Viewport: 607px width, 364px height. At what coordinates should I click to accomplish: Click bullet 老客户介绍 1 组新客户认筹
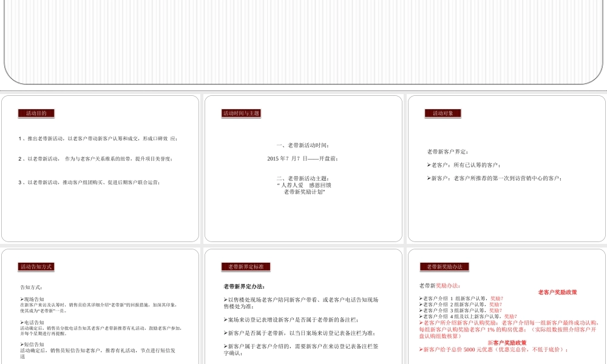[461, 298]
